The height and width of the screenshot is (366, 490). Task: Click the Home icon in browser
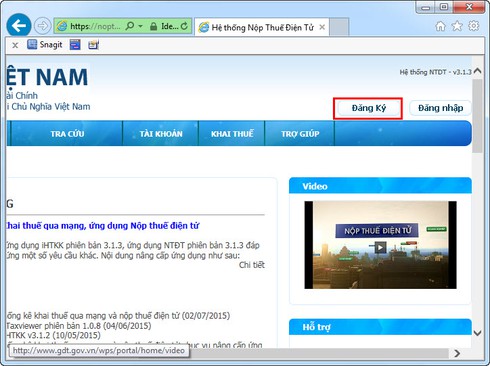pyautogui.click(x=441, y=26)
